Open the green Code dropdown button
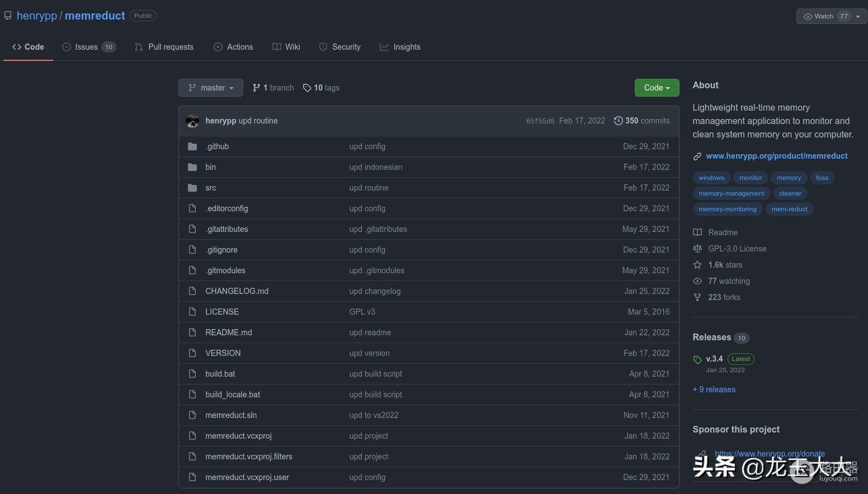Viewport: 868px width, 494px height. pos(657,88)
